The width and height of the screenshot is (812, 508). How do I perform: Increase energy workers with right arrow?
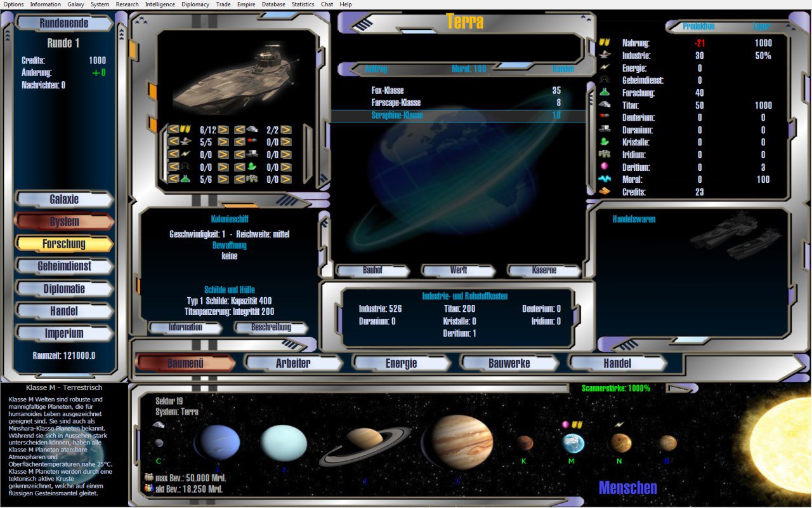[223, 154]
